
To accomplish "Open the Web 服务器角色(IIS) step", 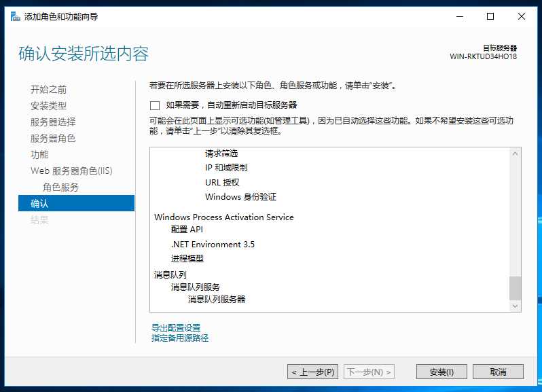I will 71,171.
